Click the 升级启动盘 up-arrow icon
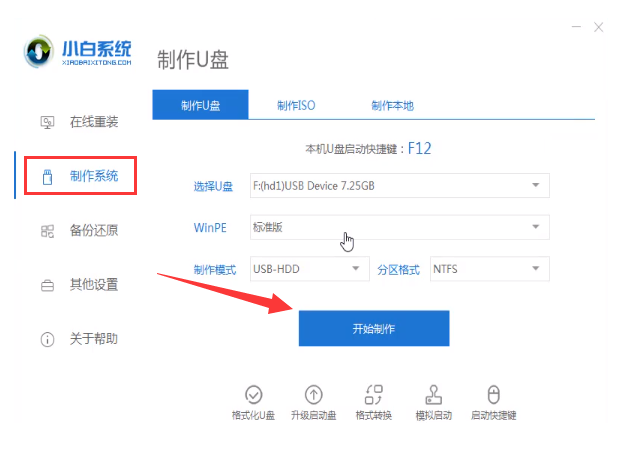This screenshot has width=624, height=461. point(314,395)
